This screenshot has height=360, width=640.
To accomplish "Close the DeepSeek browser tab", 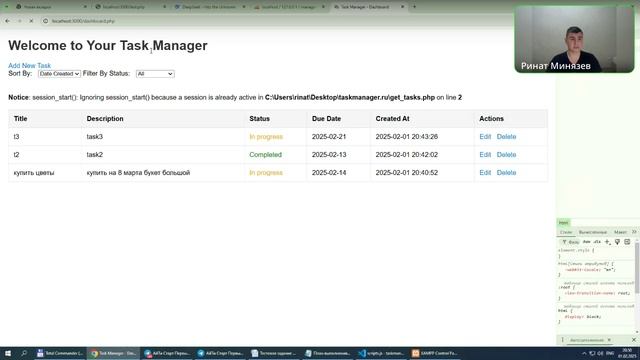I will coord(244,7).
